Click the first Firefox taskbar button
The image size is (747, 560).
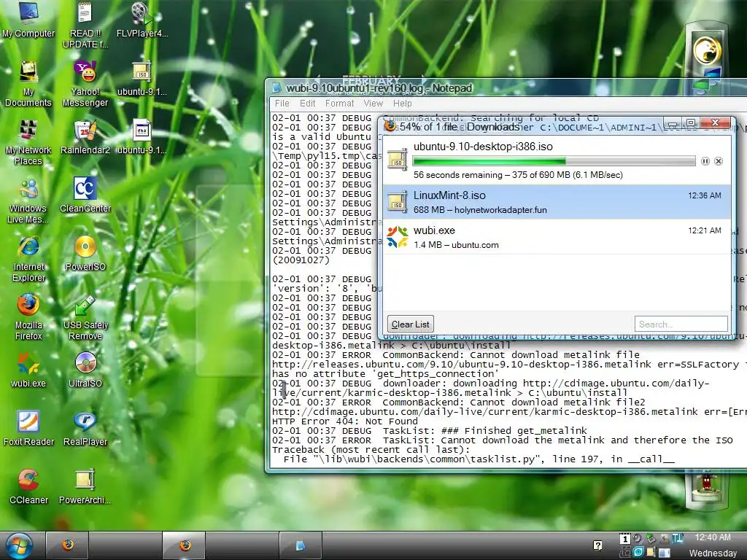[x=68, y=545]
